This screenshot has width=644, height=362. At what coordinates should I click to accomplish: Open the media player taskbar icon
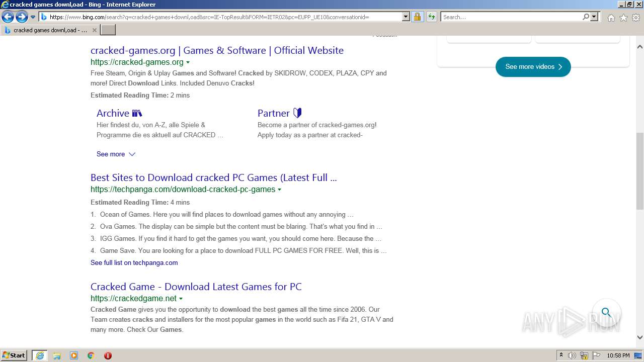(x=74, y=355)
